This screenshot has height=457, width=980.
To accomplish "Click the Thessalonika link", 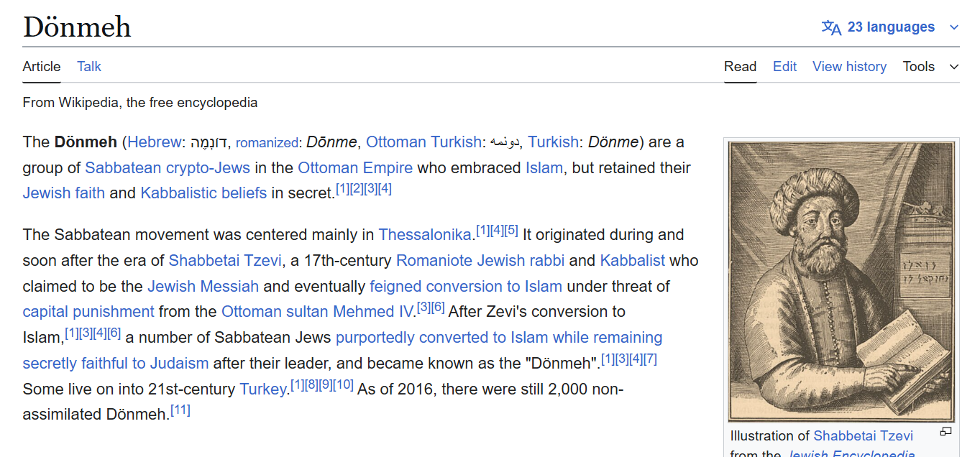I will pyautogui.click(x=425, y=235).
